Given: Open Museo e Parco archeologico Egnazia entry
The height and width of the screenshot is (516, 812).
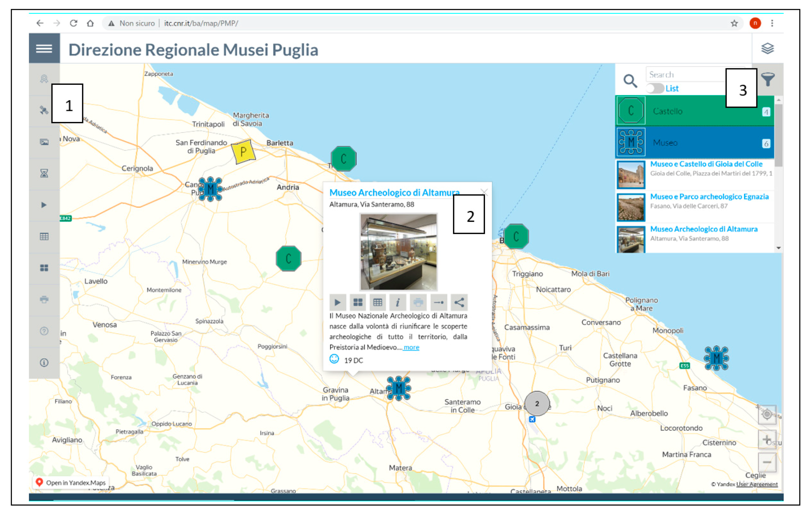Looking at the screenshot, I should pyautogui.click(x=709, y=197).
